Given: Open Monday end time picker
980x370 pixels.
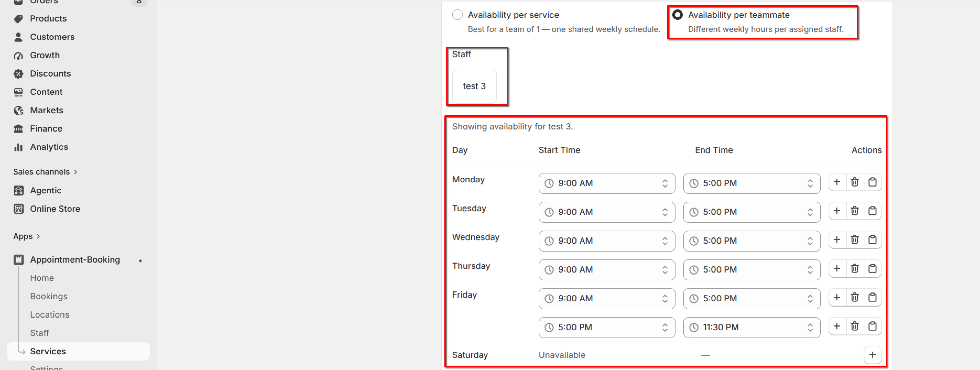Looking at the screenshot, I should point(752,183).
